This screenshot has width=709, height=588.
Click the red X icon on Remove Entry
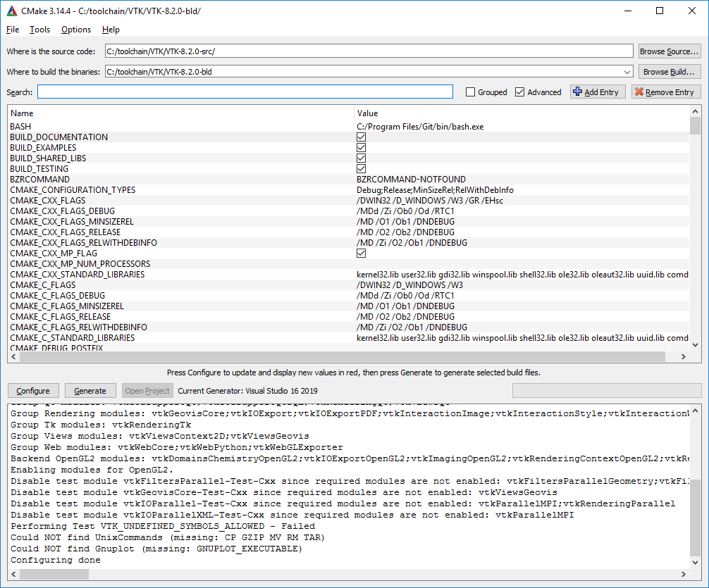(639, 92)
